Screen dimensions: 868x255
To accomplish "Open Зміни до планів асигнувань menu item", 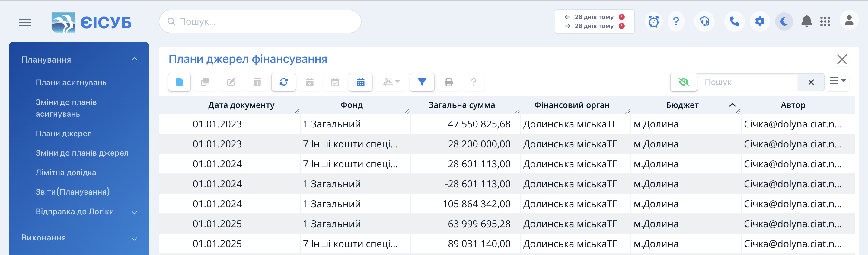I will 66,108.
